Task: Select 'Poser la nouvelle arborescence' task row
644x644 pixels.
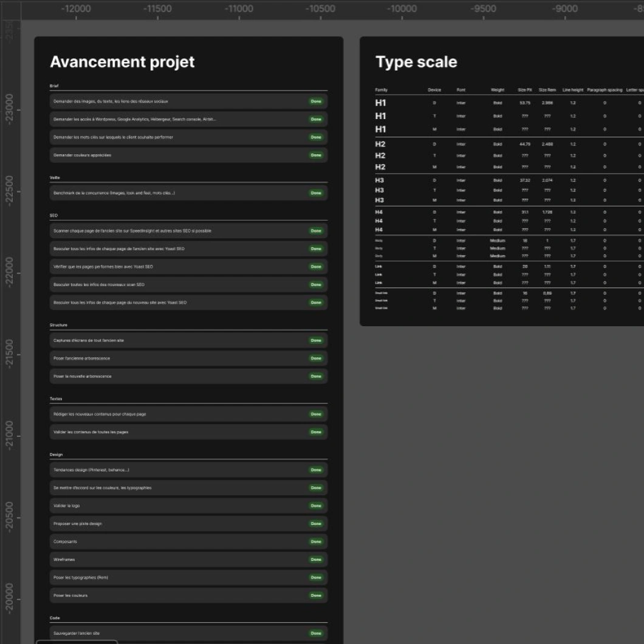Action: click(x=83, y=376)
